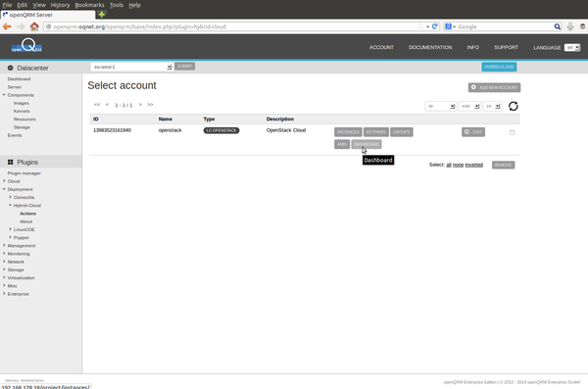Click the openQRM logo

26,46
